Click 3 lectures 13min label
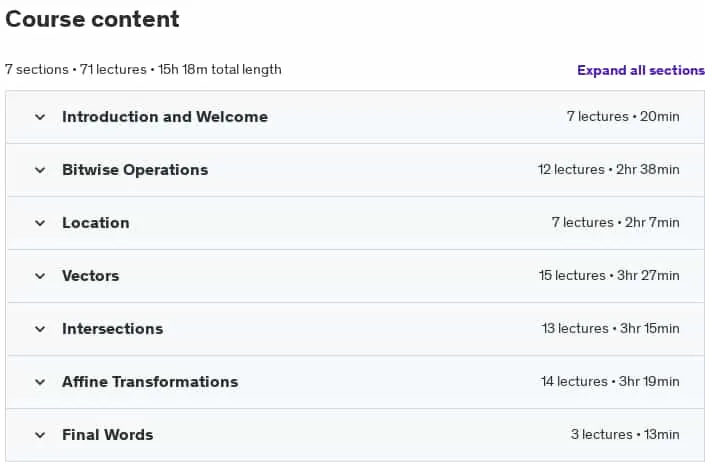705x462 pixels. [x=625, y=435]
